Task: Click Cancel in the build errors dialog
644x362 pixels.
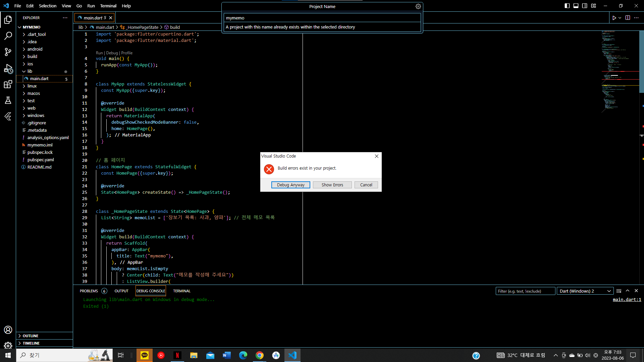Action: 366,185
